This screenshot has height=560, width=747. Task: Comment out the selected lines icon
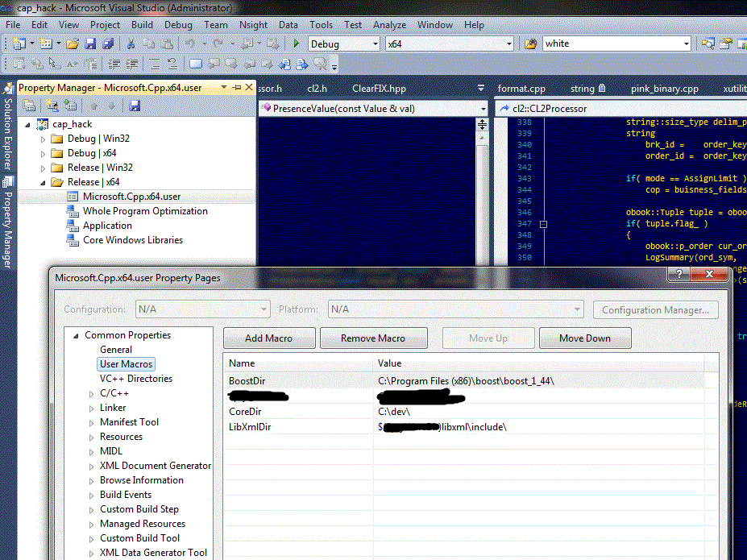pyautogui.click(x=155, y=64)
